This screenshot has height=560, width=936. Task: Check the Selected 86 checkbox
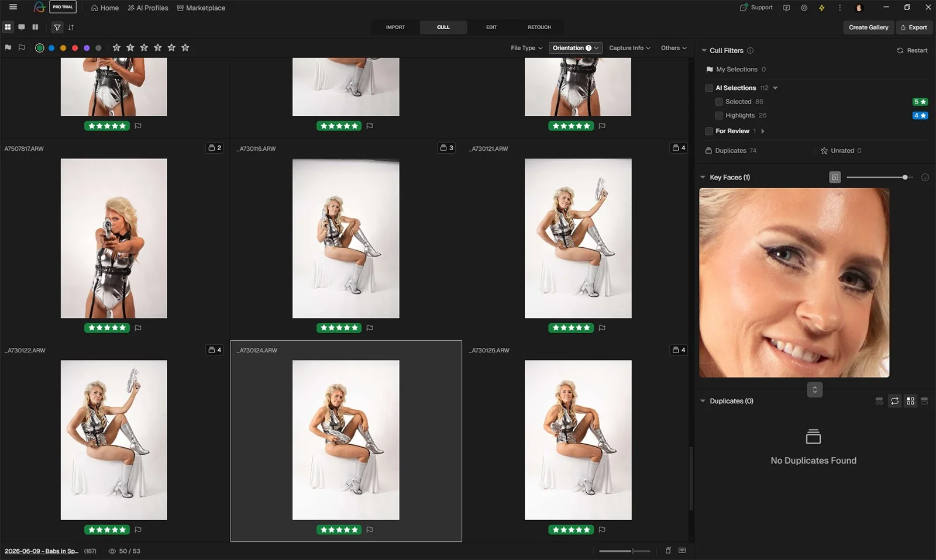(719, 102)
